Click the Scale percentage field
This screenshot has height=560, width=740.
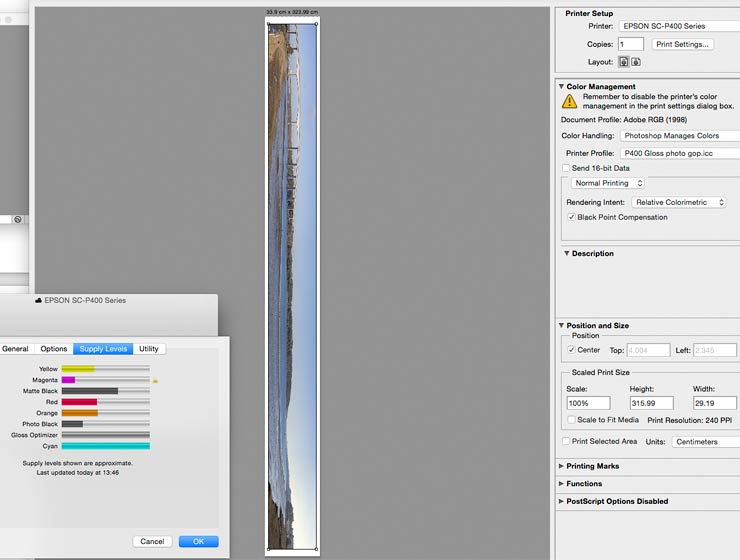coord(588,403)
